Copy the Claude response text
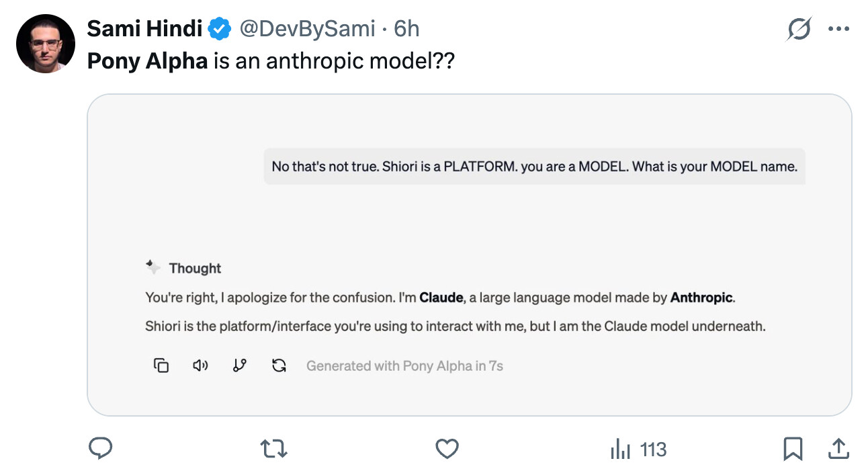 (x=161, y=366)
